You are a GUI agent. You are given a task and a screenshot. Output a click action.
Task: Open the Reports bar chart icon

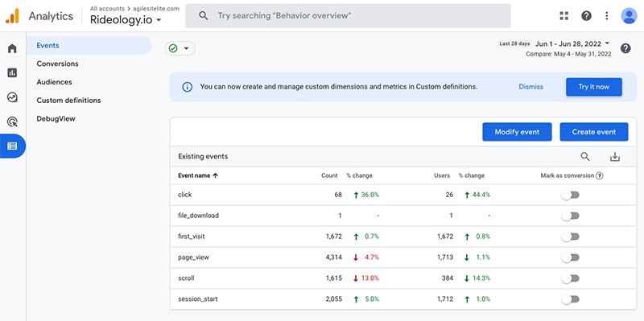click(x=12, y=72)
